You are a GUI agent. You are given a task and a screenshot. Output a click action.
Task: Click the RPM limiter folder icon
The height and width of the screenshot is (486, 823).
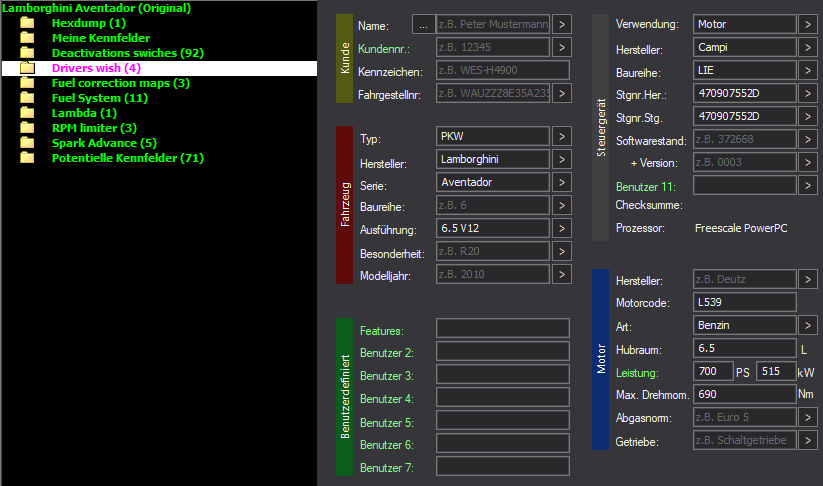27,128
